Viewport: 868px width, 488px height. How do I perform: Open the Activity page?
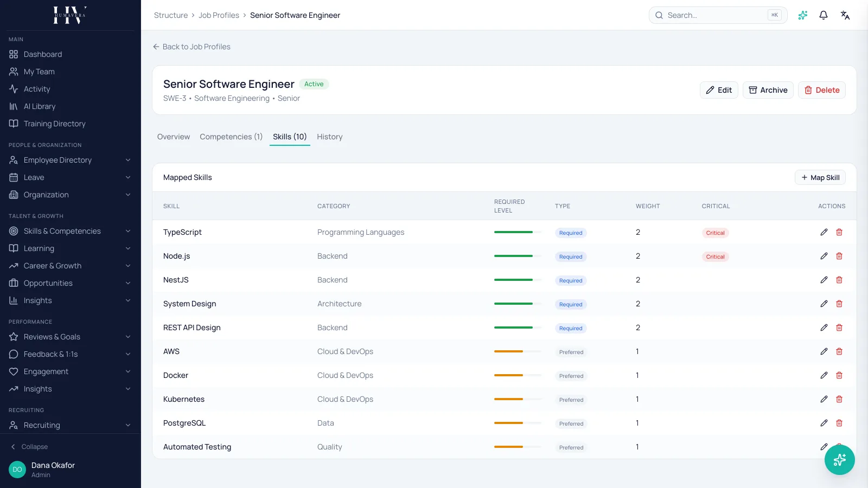70,89
